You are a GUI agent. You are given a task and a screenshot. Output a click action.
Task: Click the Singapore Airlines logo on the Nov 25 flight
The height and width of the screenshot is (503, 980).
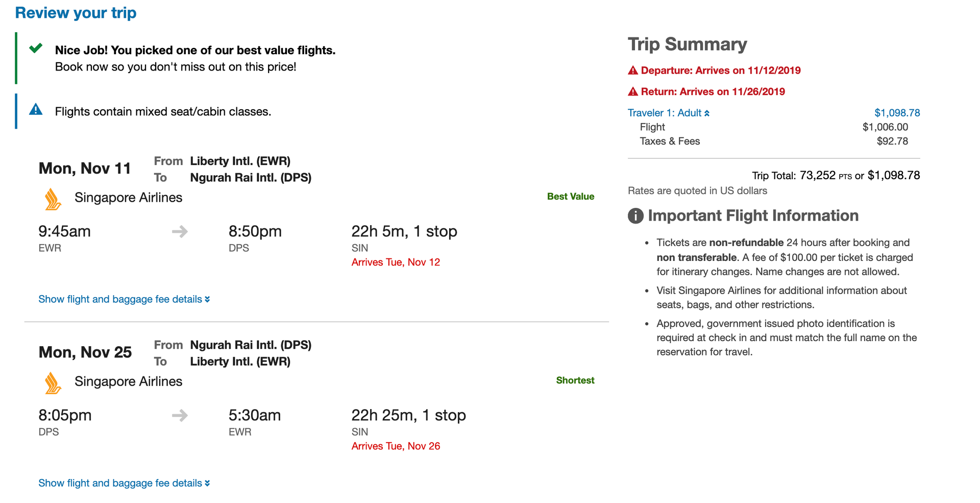coord(52,382)
